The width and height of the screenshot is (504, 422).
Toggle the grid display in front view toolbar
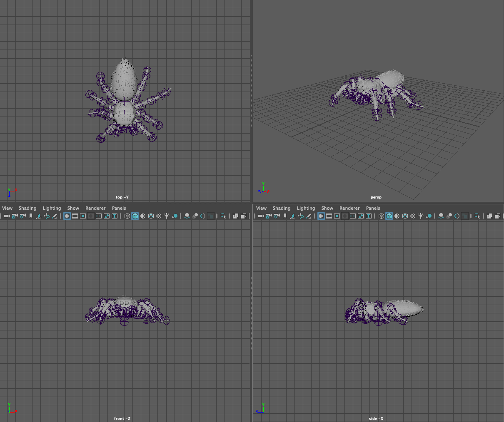[x=67, y=216]
